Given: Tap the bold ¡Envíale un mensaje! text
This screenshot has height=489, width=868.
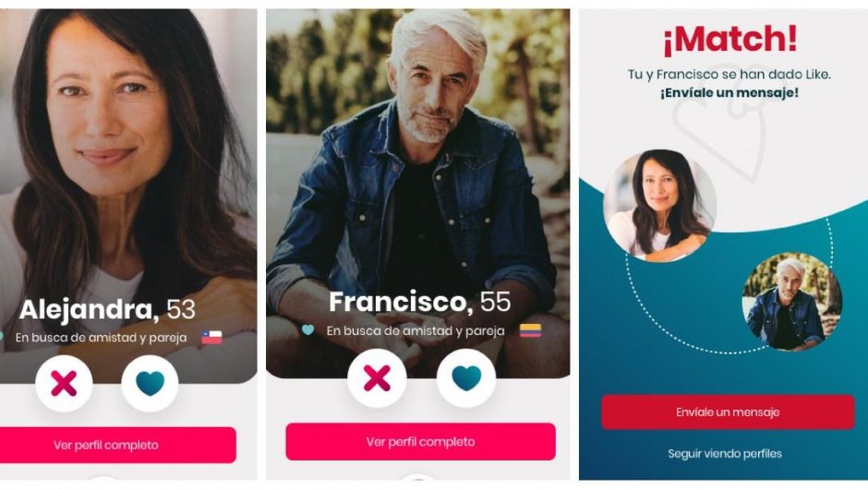Looking at the screenshot, I should [x=729, y=93].
